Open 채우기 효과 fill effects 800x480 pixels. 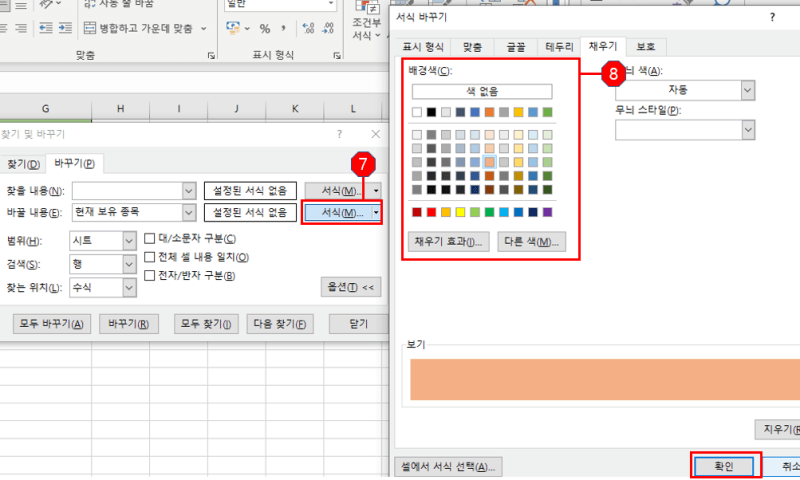(448, 241)
